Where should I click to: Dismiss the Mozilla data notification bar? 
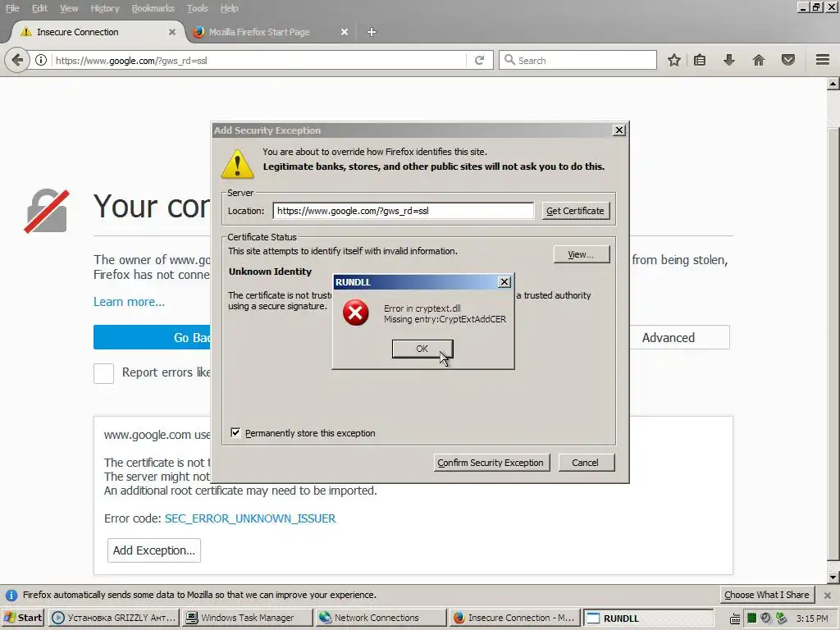click(828, 596)
